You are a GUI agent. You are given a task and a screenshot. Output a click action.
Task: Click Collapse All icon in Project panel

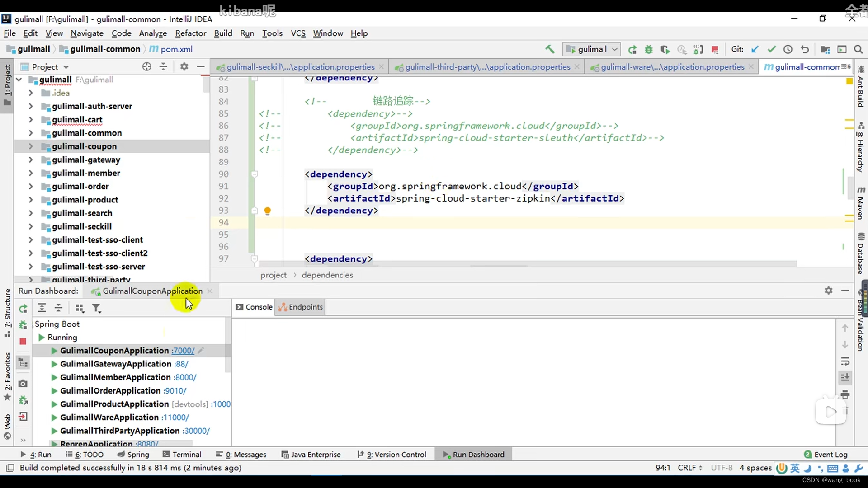click(163, 67)
